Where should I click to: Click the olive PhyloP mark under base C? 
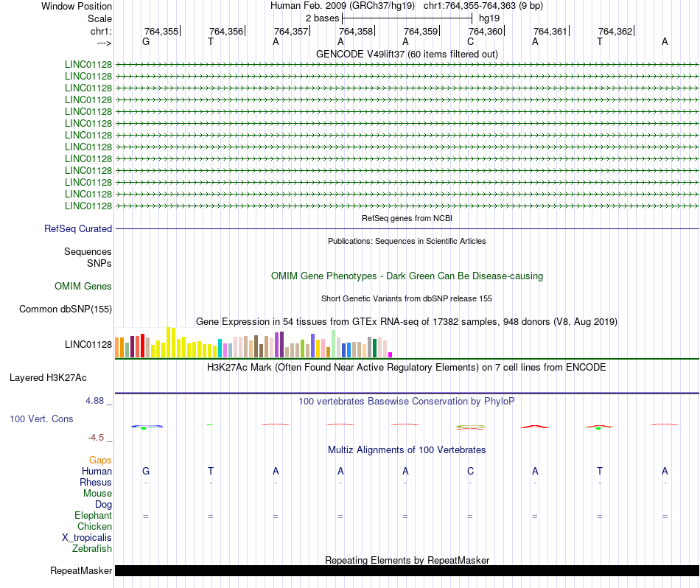point(471,427)
